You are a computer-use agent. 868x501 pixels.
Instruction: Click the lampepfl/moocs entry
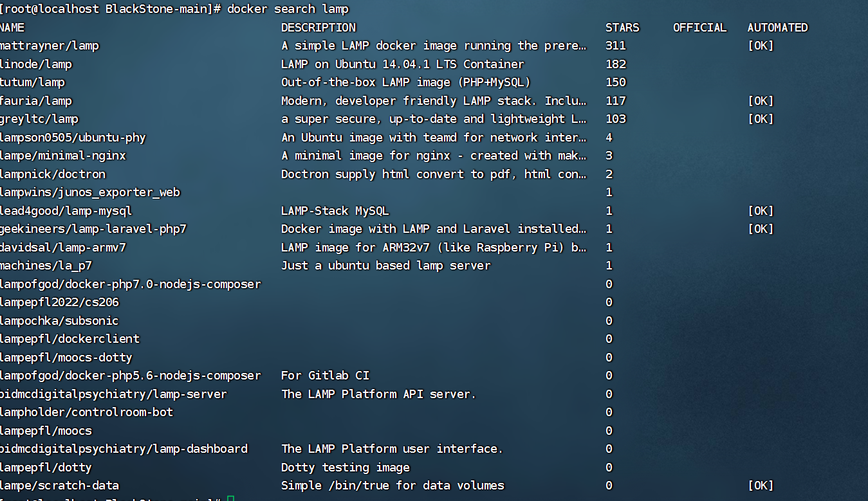click(x=46, y=431)
